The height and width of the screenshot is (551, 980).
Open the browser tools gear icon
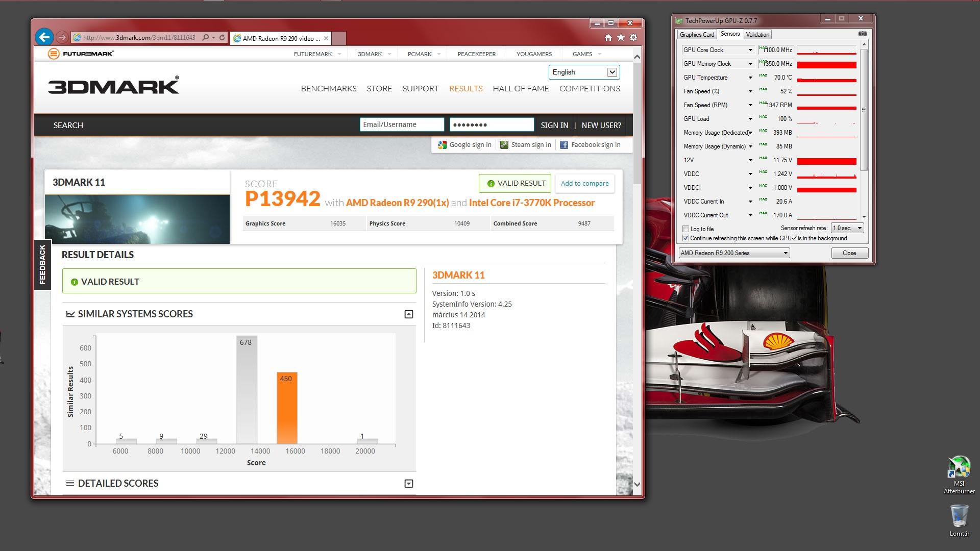click(x=633, y=37)
